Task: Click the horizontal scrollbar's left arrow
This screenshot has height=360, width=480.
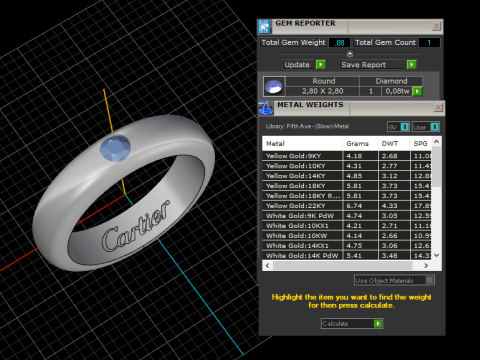Action: pos(267,266)
